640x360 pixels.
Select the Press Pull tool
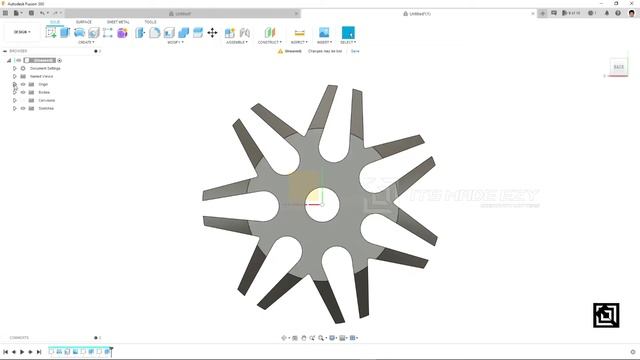140,33
